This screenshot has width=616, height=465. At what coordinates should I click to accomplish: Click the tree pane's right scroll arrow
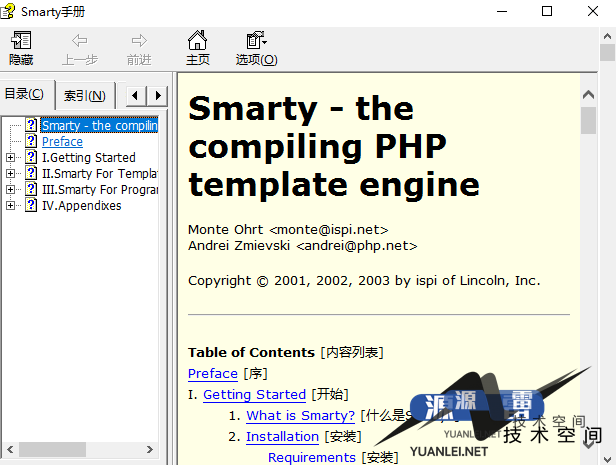point(150,449)
